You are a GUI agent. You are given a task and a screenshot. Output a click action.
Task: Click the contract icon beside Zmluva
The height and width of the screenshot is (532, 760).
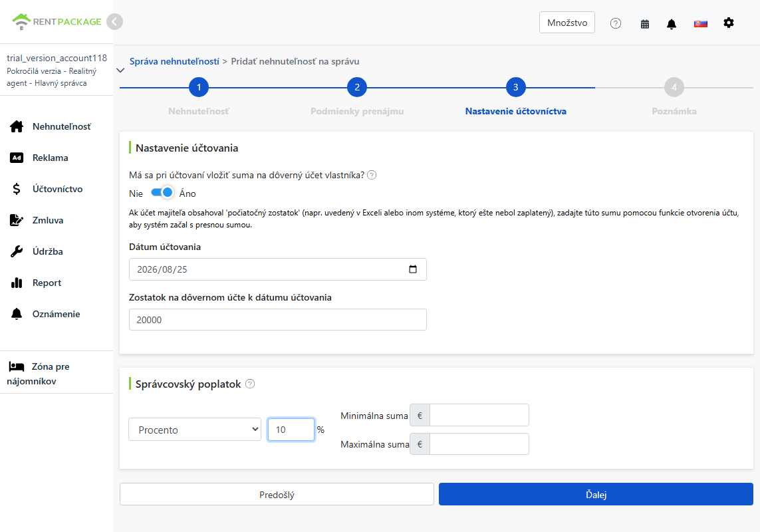(17, 220)
